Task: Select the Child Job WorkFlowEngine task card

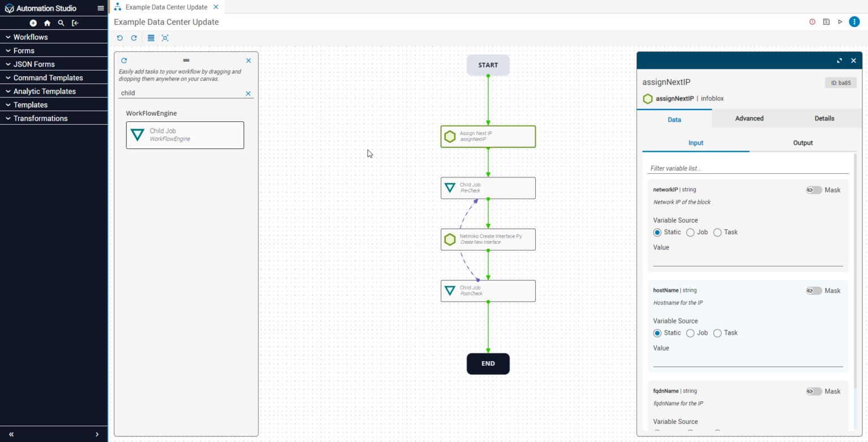Action: (x=185, y=135)
